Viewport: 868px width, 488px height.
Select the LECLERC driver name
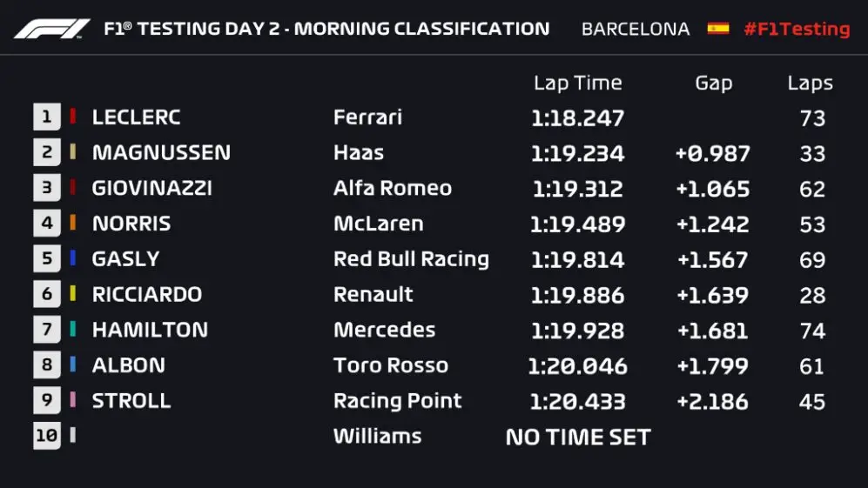point(136,117)
